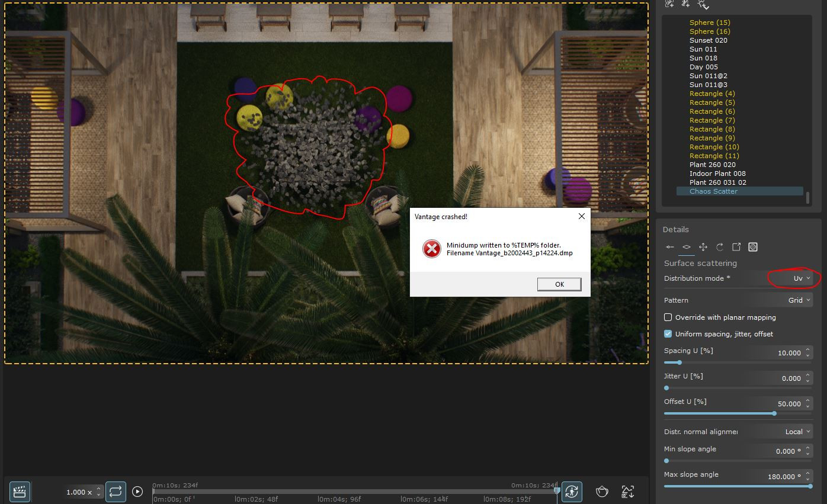Screen dimensions: 827x504
Task: Uncheck Uniform spacing, jitter, offset
Action: [668, 334]
